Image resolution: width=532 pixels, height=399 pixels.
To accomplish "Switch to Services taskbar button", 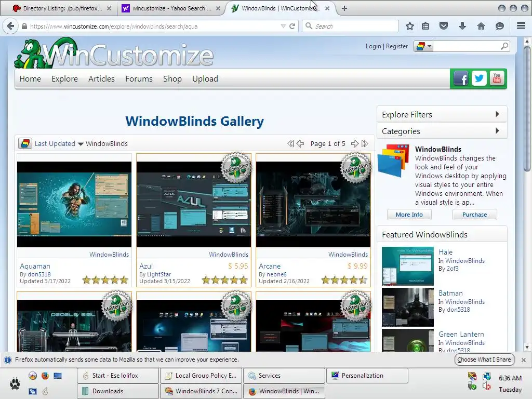I will pyautogui.click(x=284, y=376).
